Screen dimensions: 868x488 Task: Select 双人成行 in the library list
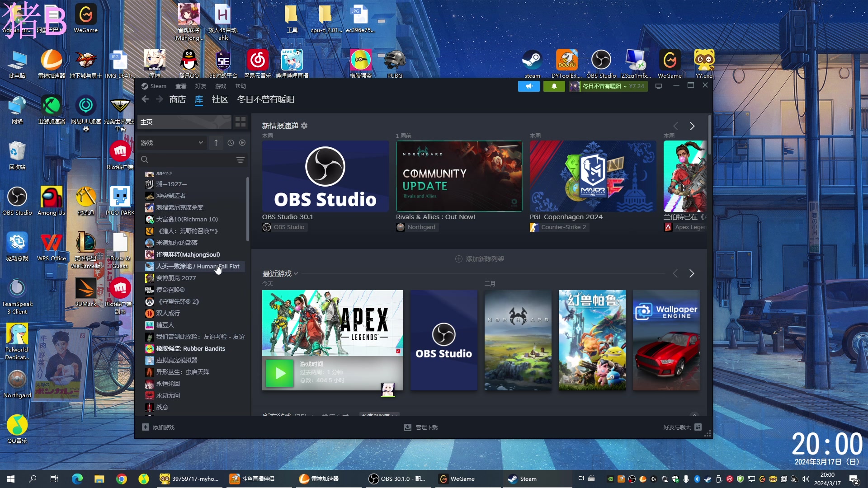pos(194,313)
